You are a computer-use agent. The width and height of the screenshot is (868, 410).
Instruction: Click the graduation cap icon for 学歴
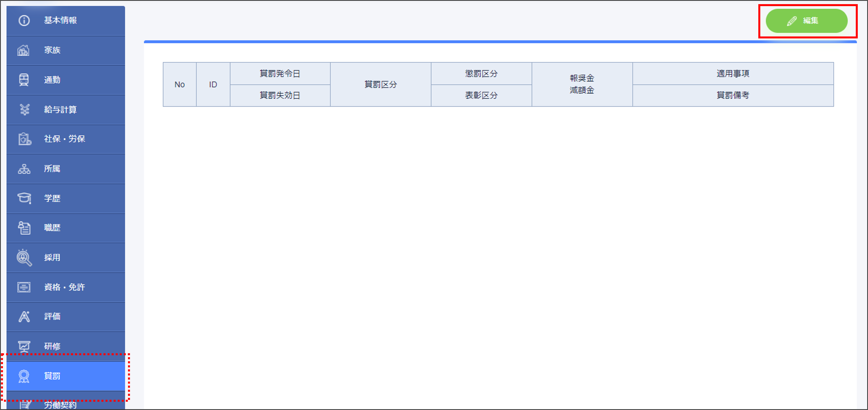(x=24, y=198)
